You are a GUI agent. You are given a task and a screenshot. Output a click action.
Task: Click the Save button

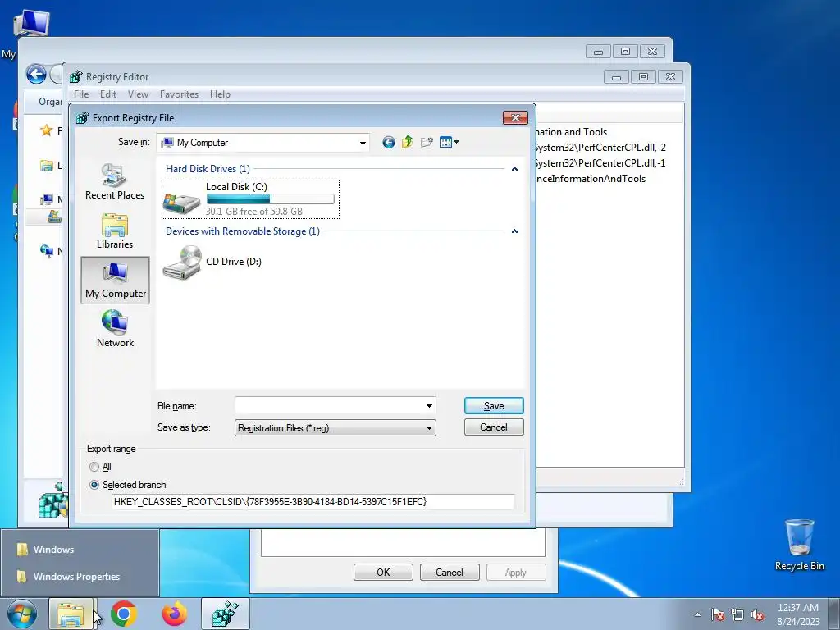pyautogui.click(x=494, y=406)
